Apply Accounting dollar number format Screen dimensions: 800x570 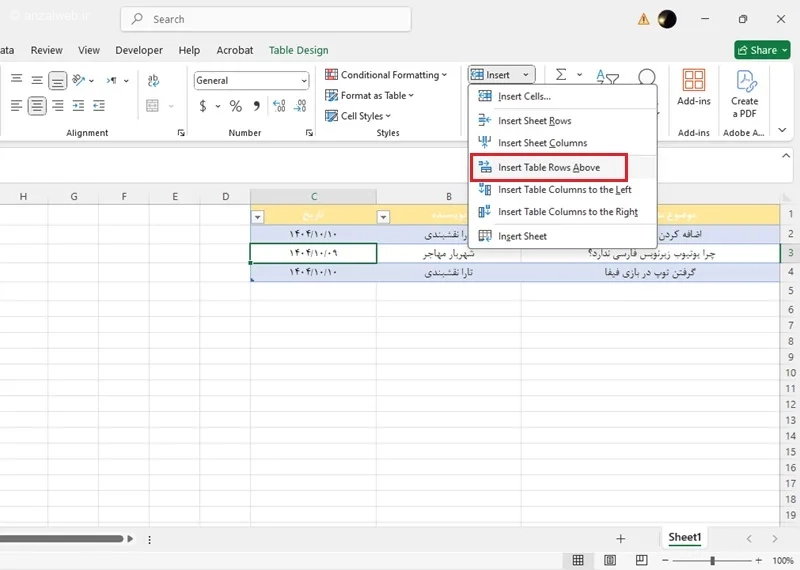[x=203, y=106]
